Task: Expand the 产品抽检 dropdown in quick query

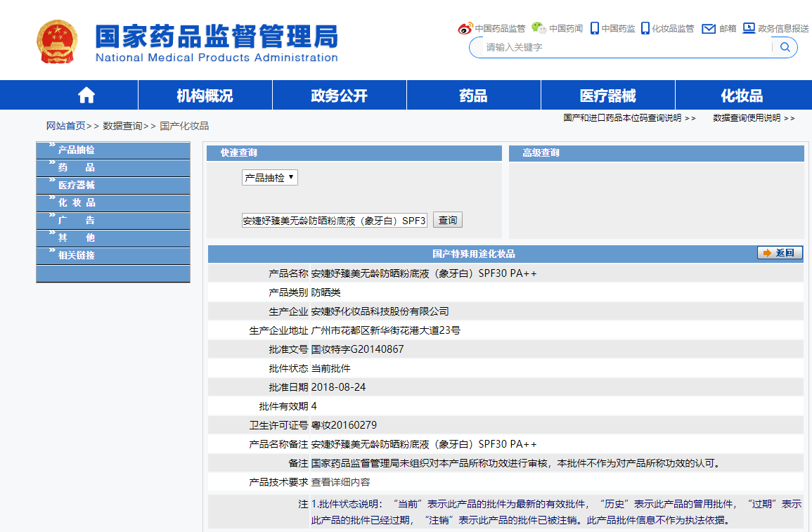Action: tap(270, 178)
